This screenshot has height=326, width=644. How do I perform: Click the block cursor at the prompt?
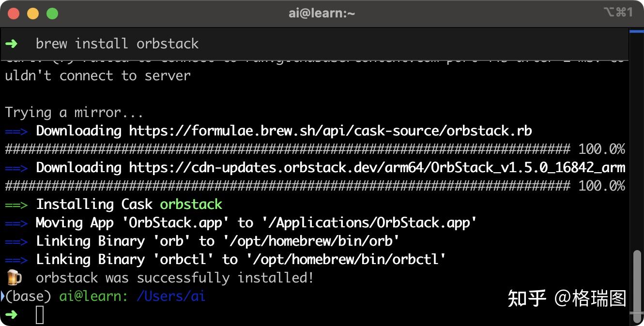40,315
